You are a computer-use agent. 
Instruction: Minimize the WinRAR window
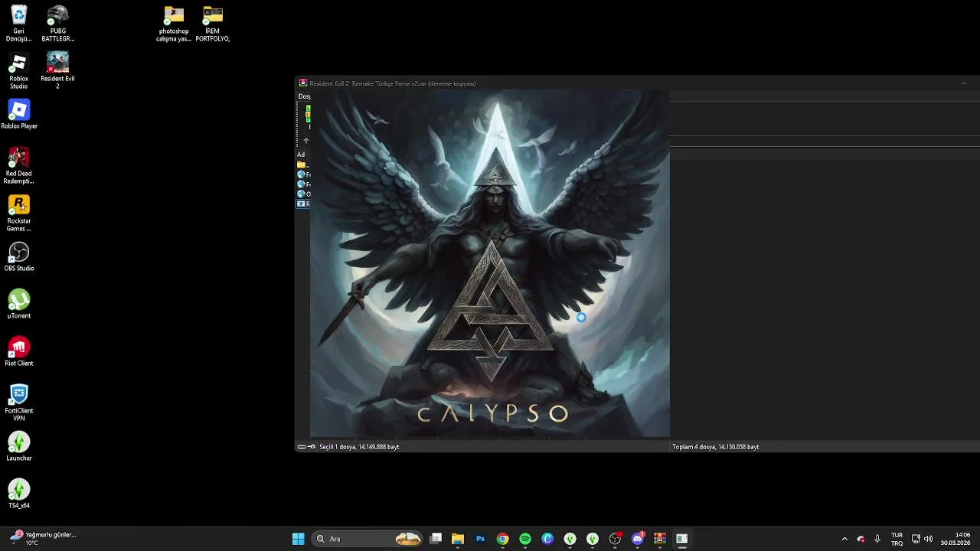tap(963, 83)
